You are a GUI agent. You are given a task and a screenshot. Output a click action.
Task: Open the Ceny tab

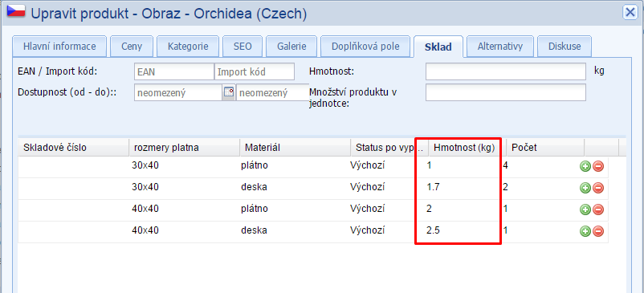tap(132, 47)
